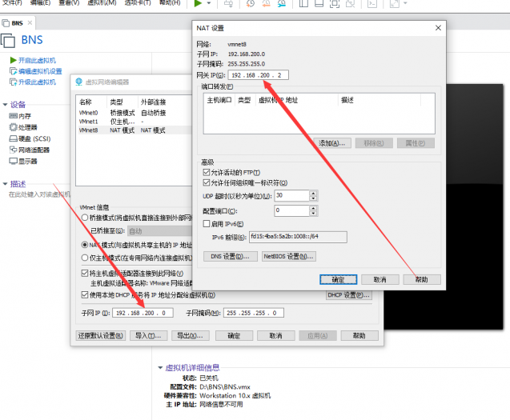Select the 处理器 device icon
The image size is (510, 420).
[x=13, y=127]
